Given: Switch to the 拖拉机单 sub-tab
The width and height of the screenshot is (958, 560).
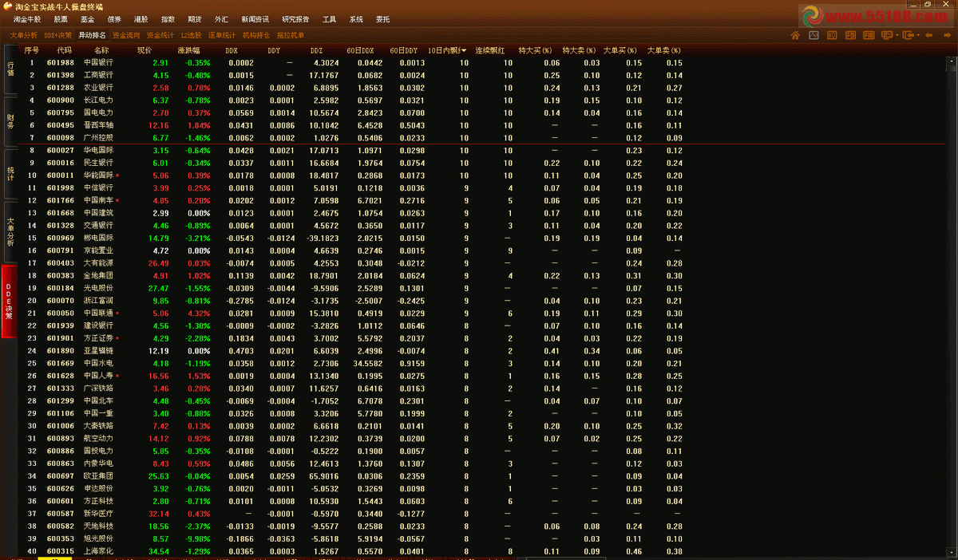Looking at the screenshot, I should (x=291, y=35).
